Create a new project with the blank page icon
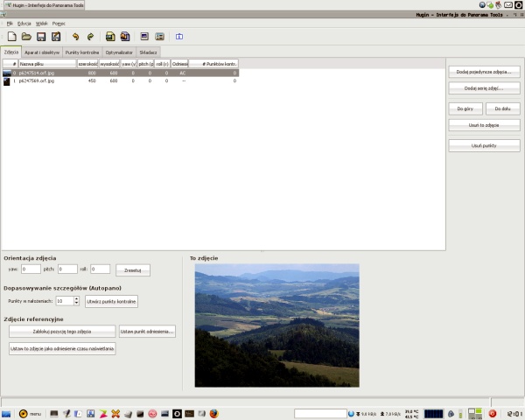 (x=11, y=37)
